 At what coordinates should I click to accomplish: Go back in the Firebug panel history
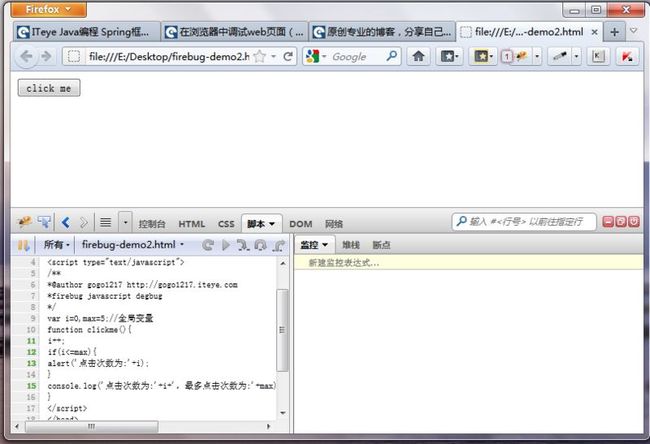click(65, 223)
